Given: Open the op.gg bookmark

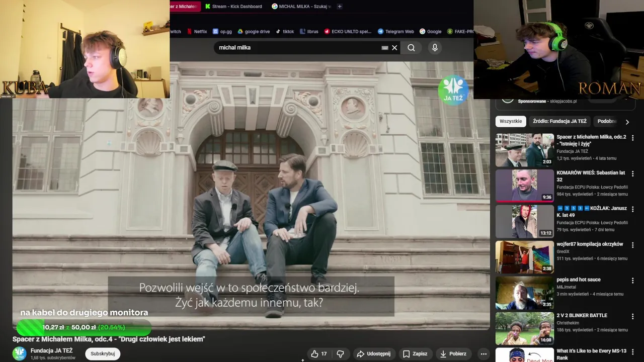Looking at the screenshot, I should coord(222,31).
